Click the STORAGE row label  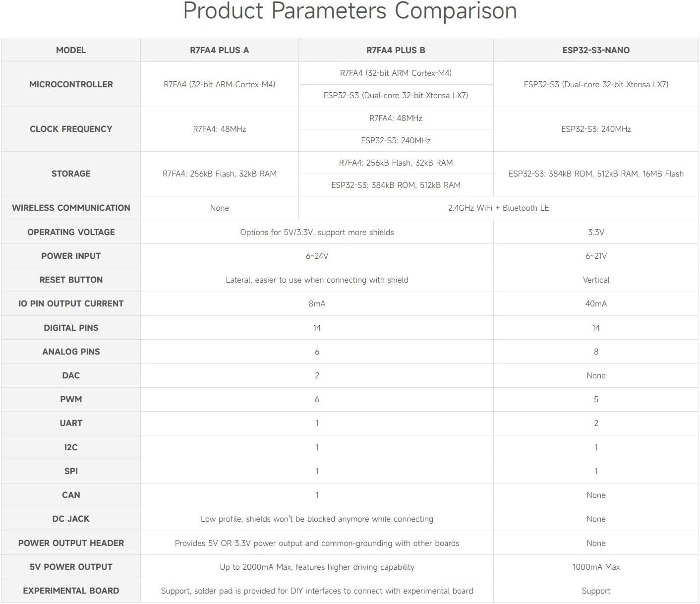coord(71,174)
